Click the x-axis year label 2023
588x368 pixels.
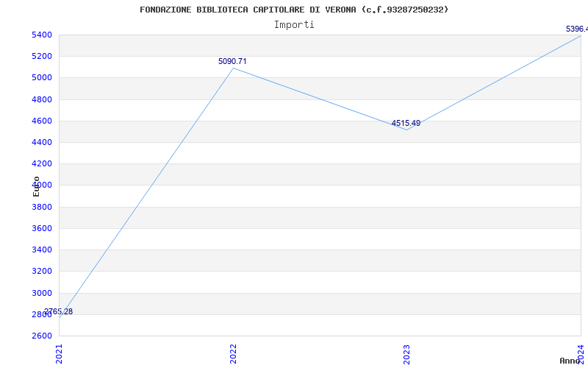coord(407,354)
